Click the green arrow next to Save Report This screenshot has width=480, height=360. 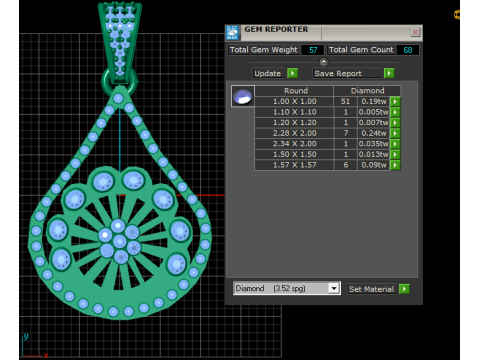coord(389,73)
